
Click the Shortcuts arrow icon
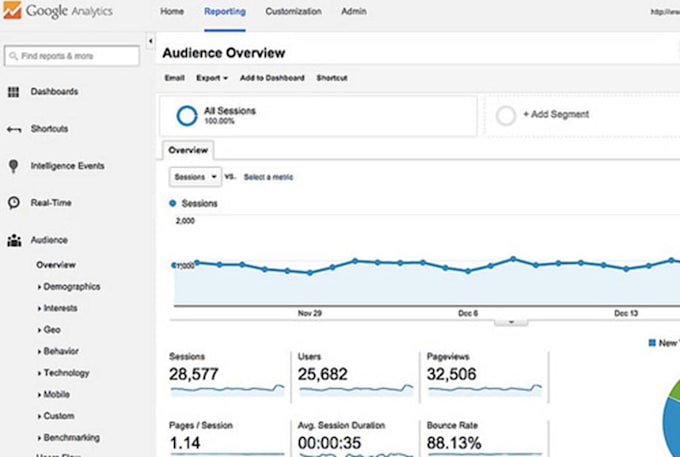[x=14, y=129]
